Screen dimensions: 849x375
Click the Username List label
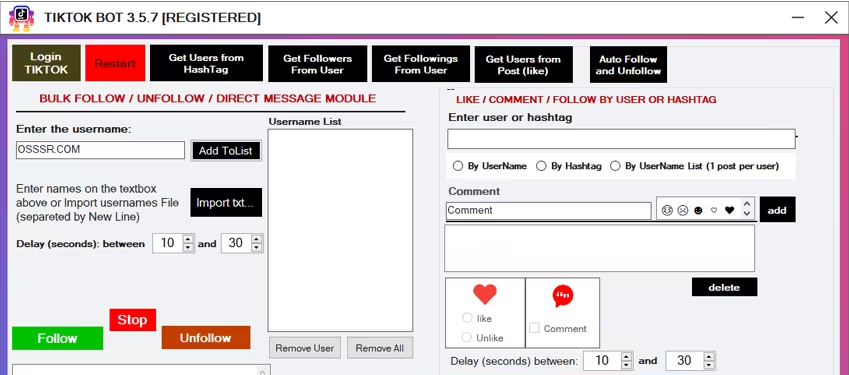[x=305, y=122]
